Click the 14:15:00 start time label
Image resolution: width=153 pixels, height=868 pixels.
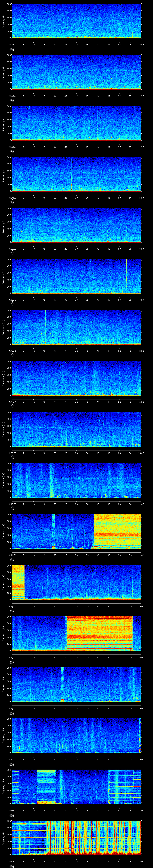12,759
